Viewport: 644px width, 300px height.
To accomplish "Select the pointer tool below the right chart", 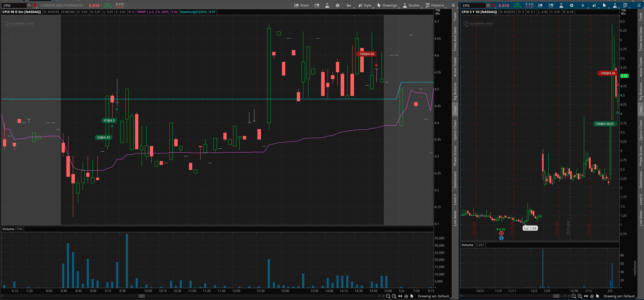I will click(x=597, y=296).
